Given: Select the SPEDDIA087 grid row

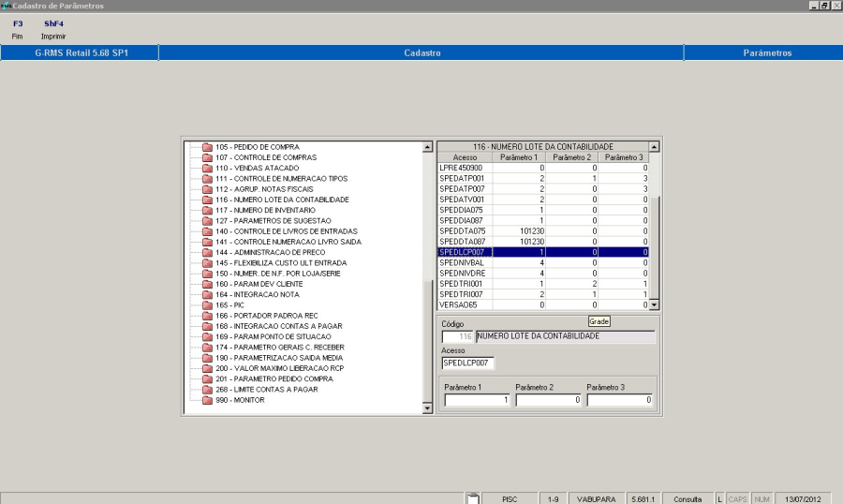Looking at the screenshot, I should (x=543, y=220).
